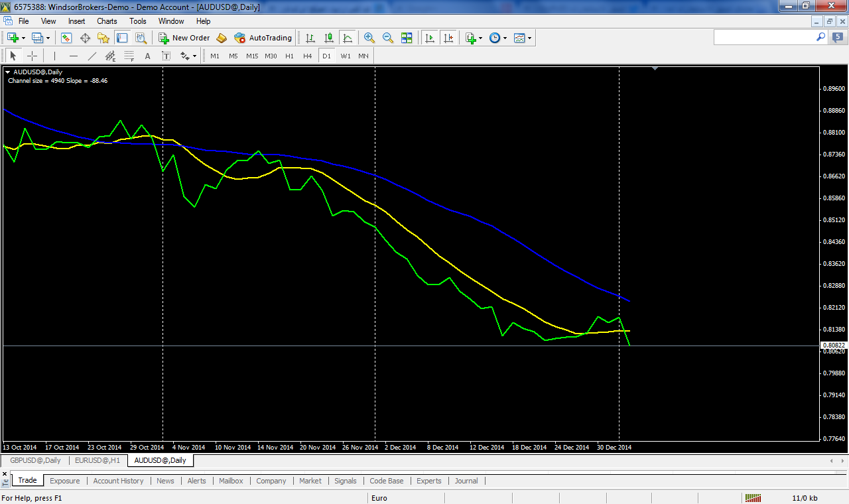
Task: Draw a Vertical Line
Action: pyautogui.click(x=54, y=56)
